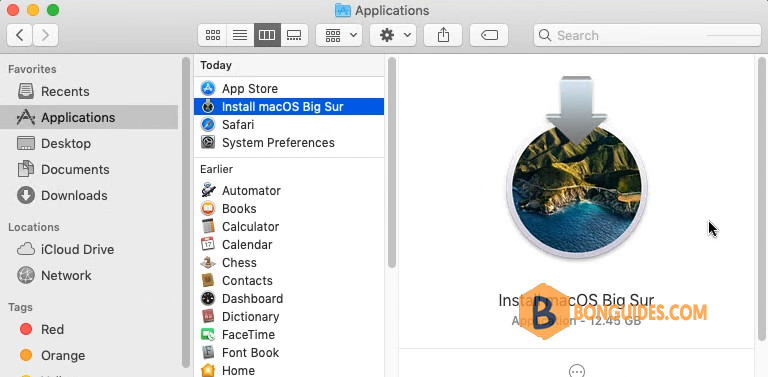Open the gear action menu
This screenshot has height=377, width=768.
[x=393, y=35]
